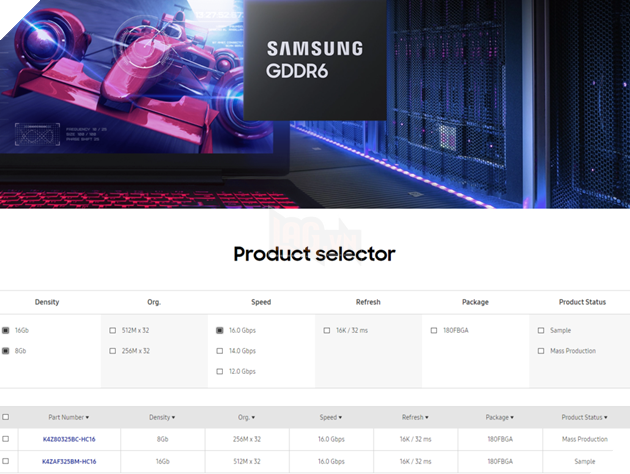Viewport: 630px width, 474px height.
Task: Open part K4ZAF325BM-HC16 link
Action: pyautogui.click(x=69, y=461)
